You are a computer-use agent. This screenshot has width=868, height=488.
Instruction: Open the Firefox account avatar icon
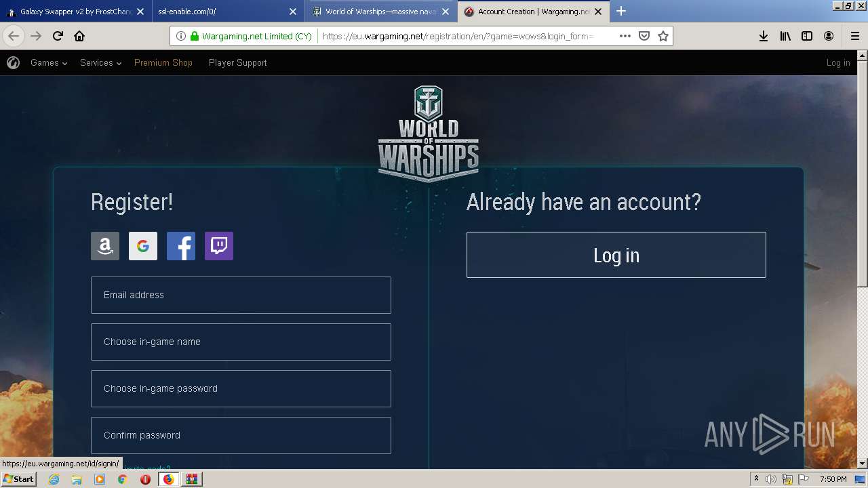pos(829,36)
